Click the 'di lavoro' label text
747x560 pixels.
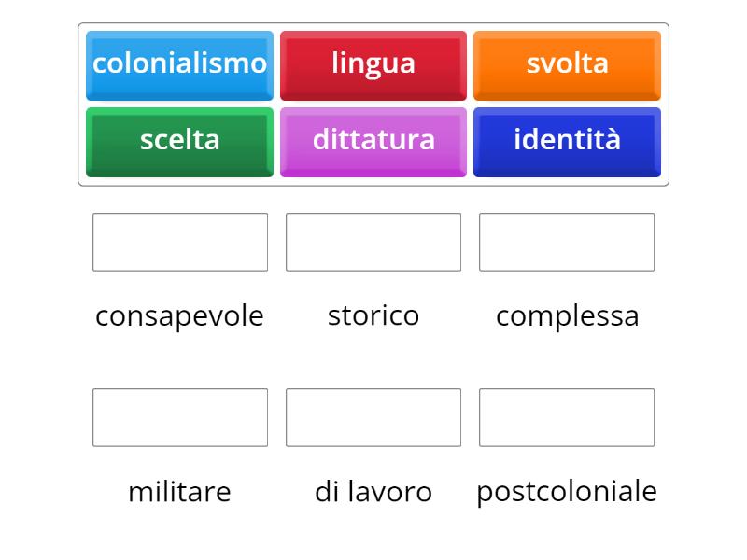[x=373, y=491]
